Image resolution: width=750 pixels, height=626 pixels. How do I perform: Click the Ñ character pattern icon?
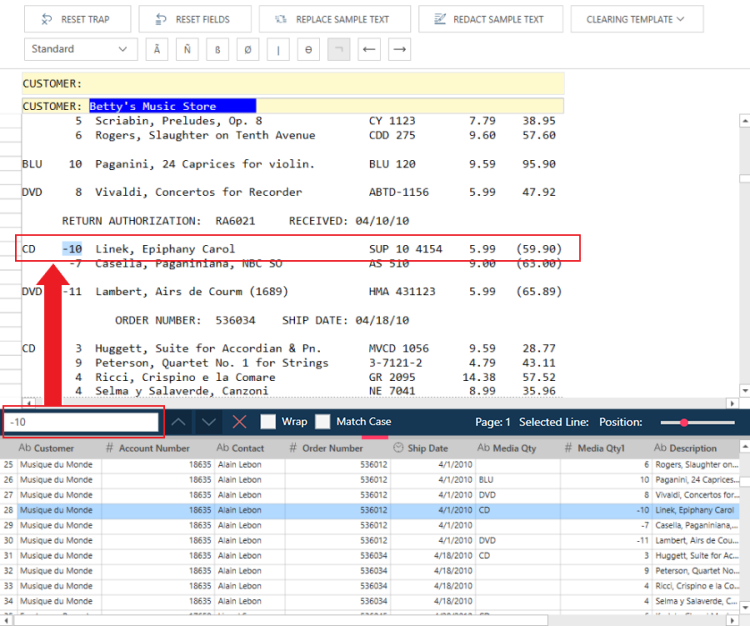187,49
